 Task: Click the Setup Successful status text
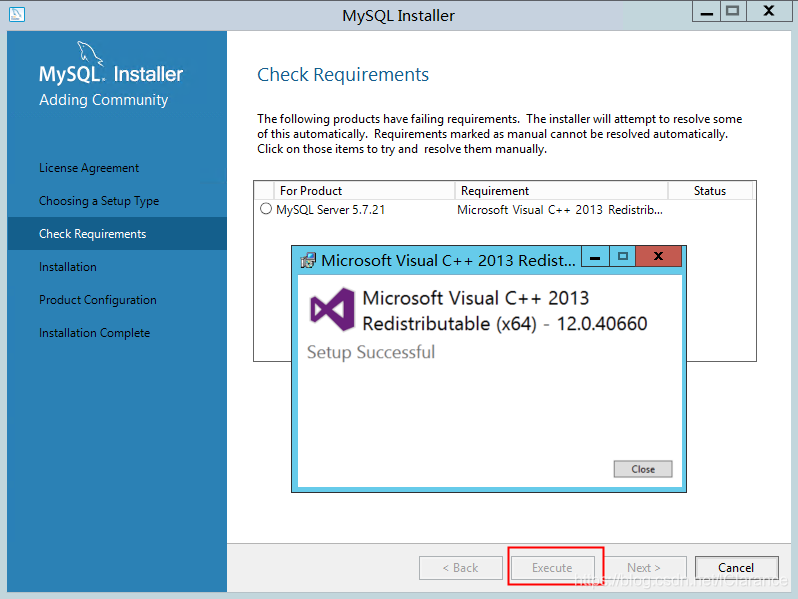click(x=371, y=352)
